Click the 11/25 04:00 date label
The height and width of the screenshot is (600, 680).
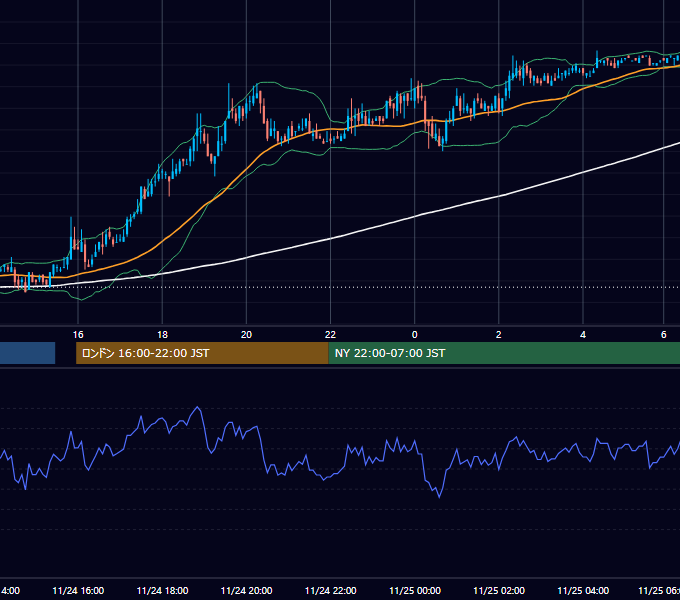click(x=583, y=591)
